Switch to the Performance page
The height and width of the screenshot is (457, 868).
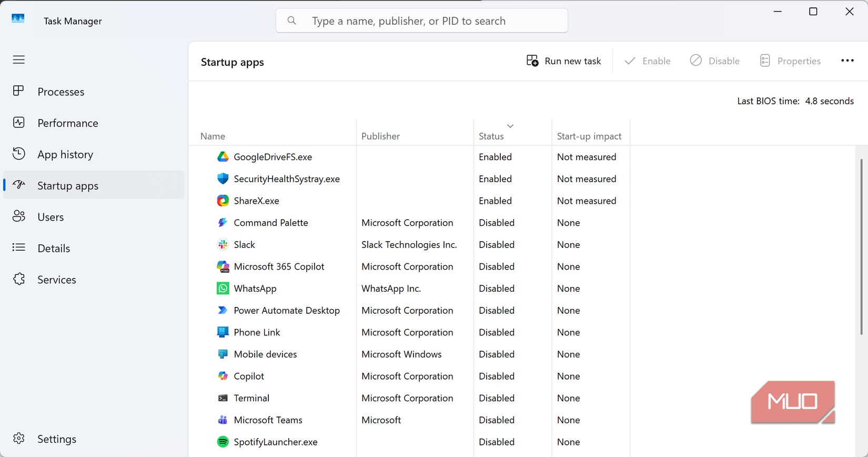94,123
